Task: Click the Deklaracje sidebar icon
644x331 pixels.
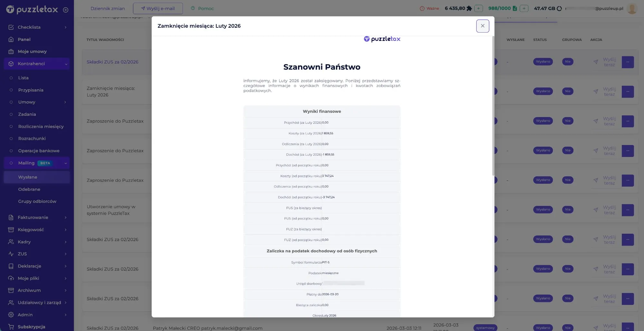Action: click(11, 266)
